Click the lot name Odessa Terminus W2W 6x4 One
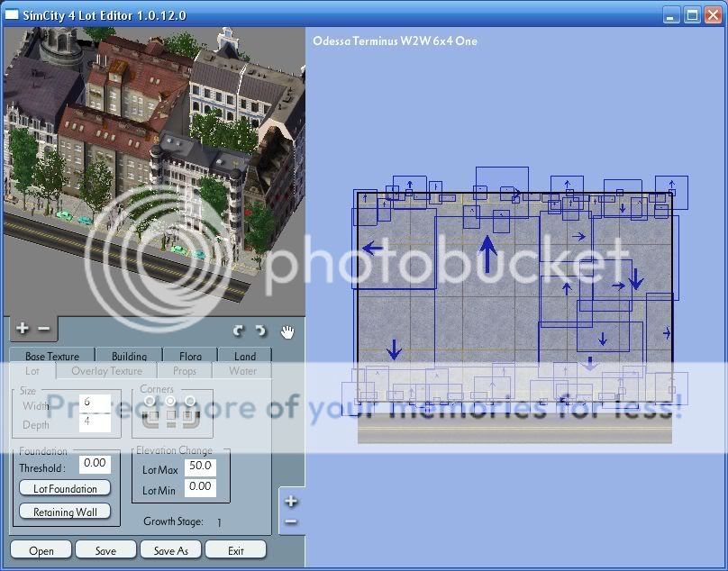Image resolution: width=728 pixels, height=571 pixels. coord(395,41)
